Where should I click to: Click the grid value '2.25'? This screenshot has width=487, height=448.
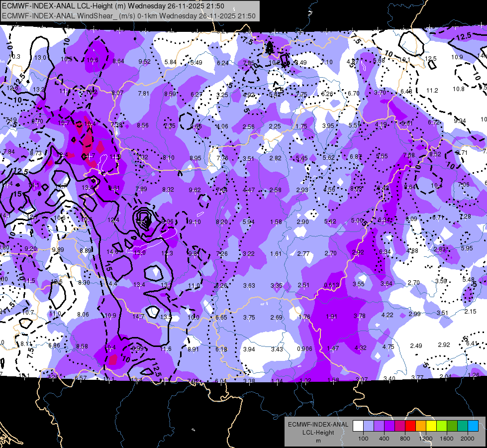pos(275,126)
